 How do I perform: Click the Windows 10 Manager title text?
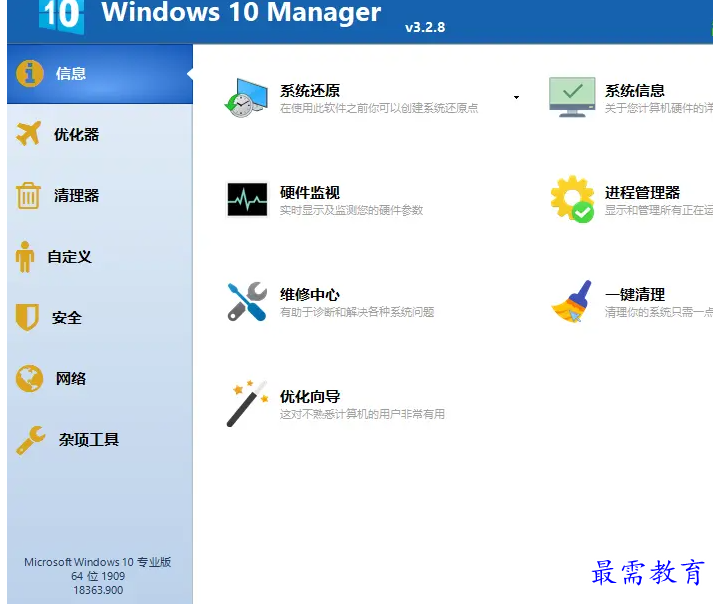[241, 12]
